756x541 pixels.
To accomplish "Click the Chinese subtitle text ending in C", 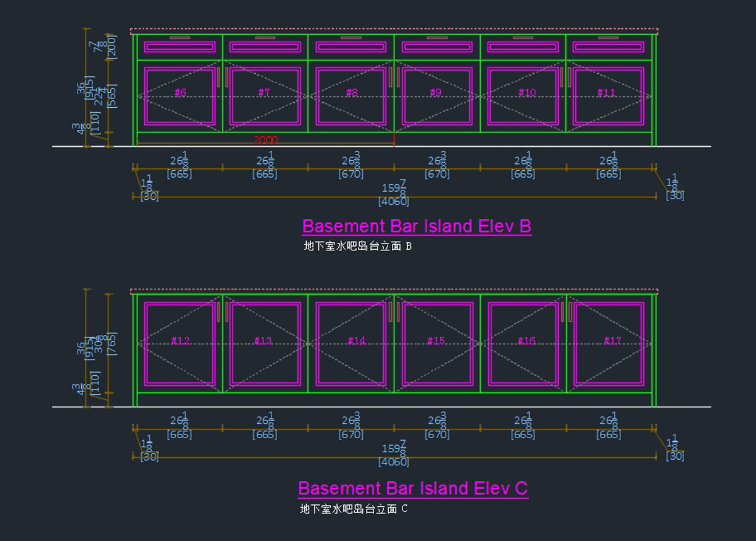I will [x=353, y=509].
